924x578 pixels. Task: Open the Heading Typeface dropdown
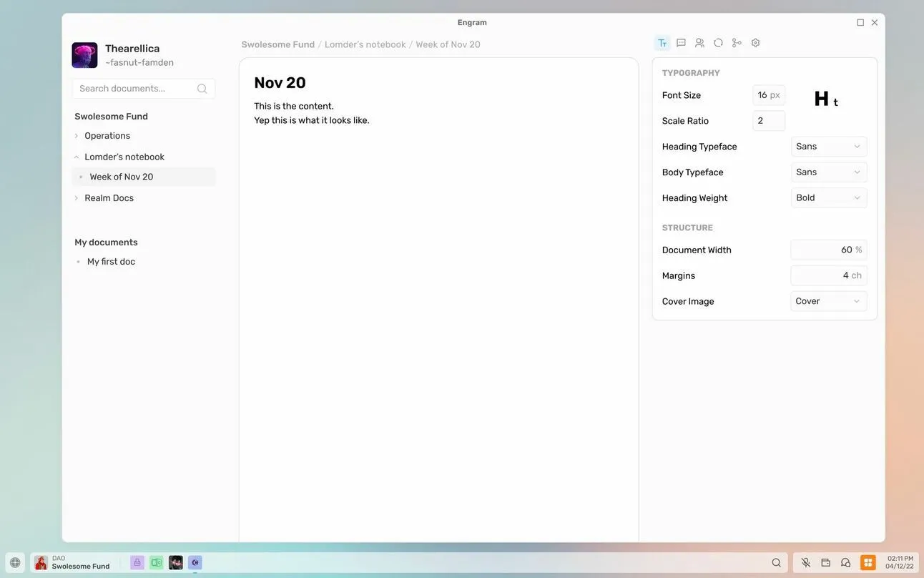click(x=828, y=147)
